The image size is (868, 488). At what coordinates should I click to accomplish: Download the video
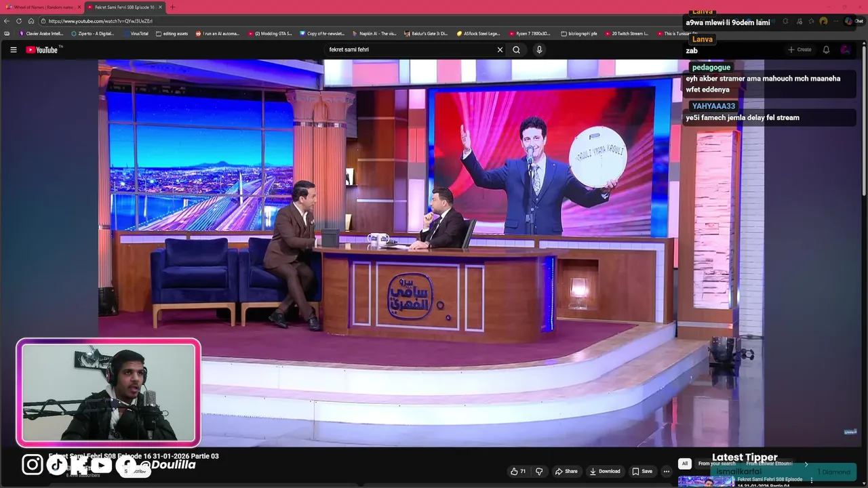(605, 471)
